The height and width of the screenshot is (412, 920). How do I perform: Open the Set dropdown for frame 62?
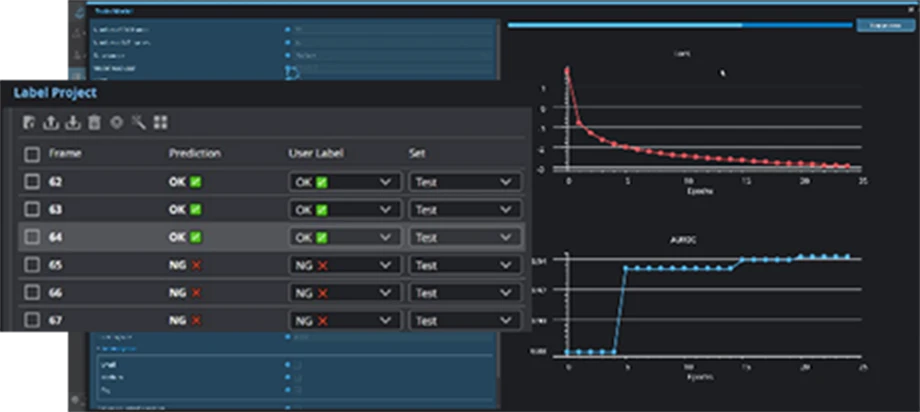[464, 182]
